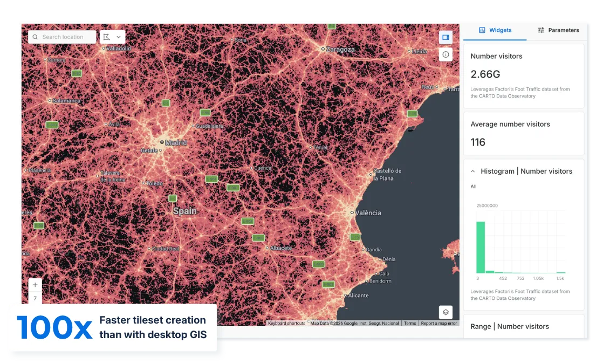The width and height of the screenshot is (610, 364).
Task: Switch to the Parameters tab
Action: click(x=558, y=30)
